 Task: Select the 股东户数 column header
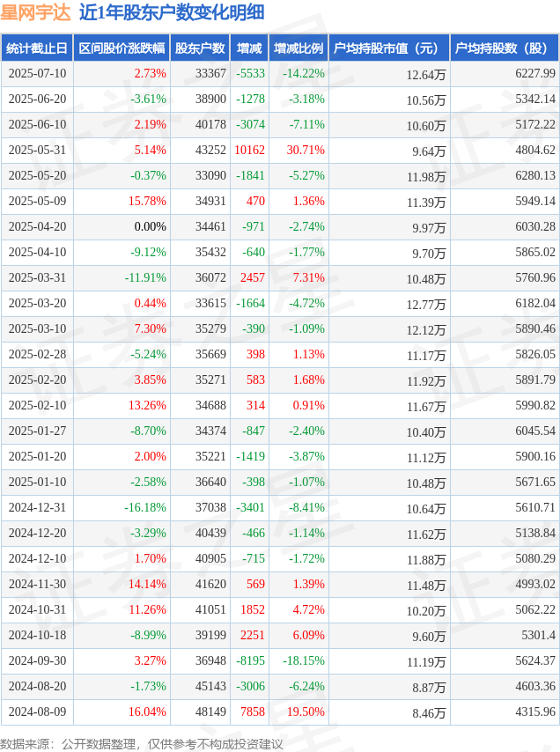(201, 48)
